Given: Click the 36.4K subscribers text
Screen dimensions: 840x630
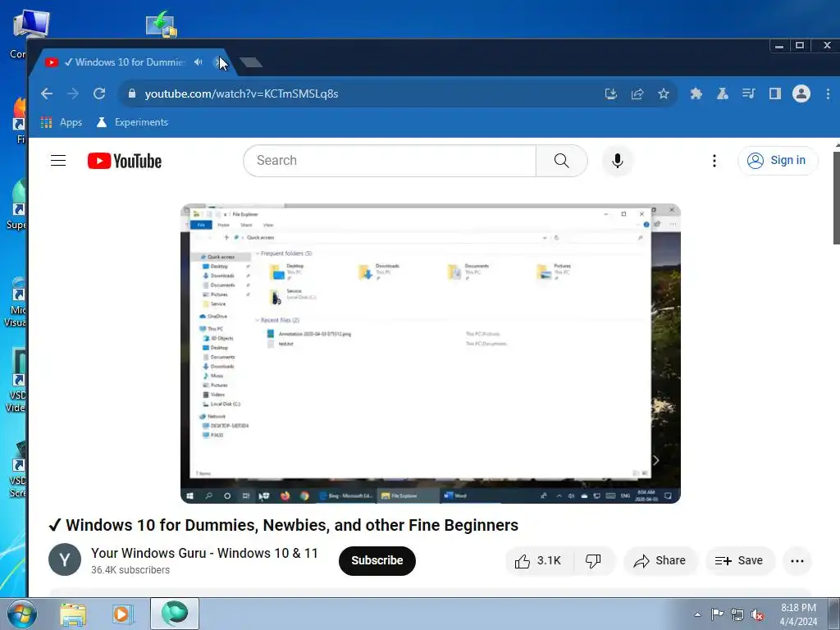Looking at the screenshot, I should [130, 570].
